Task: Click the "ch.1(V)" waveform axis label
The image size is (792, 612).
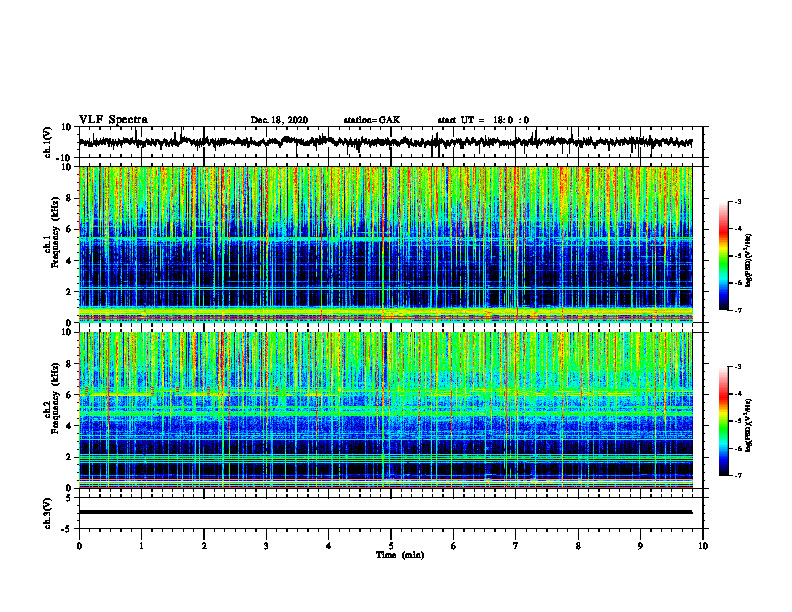Action: point(48,142)
